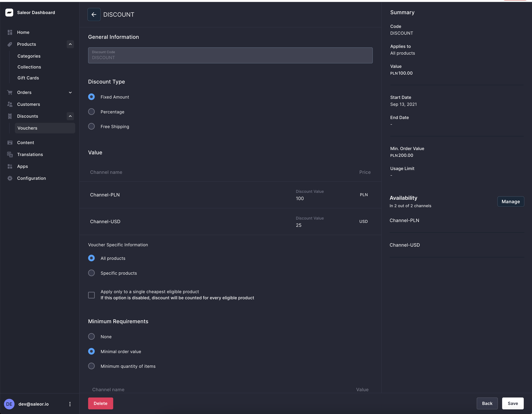Click the back arrow next to DISCOUNT title
The height and width of the screenshot is (414, 532).
pos(94,14)
